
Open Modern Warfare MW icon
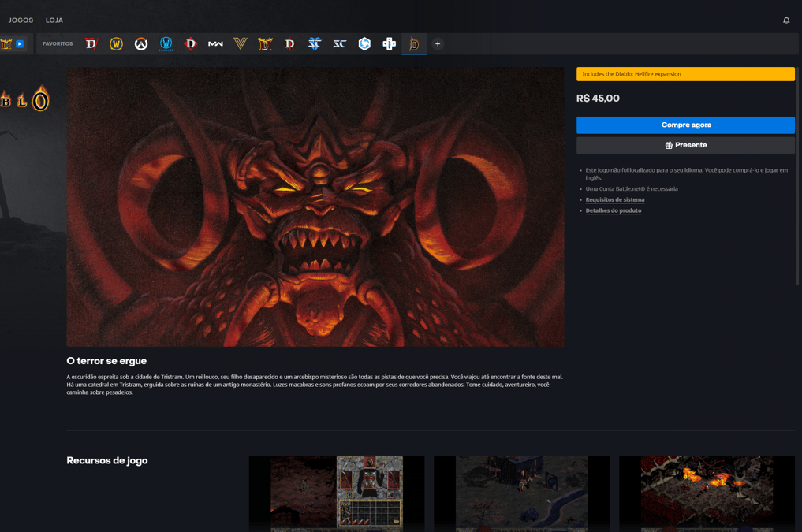[215, 44]
